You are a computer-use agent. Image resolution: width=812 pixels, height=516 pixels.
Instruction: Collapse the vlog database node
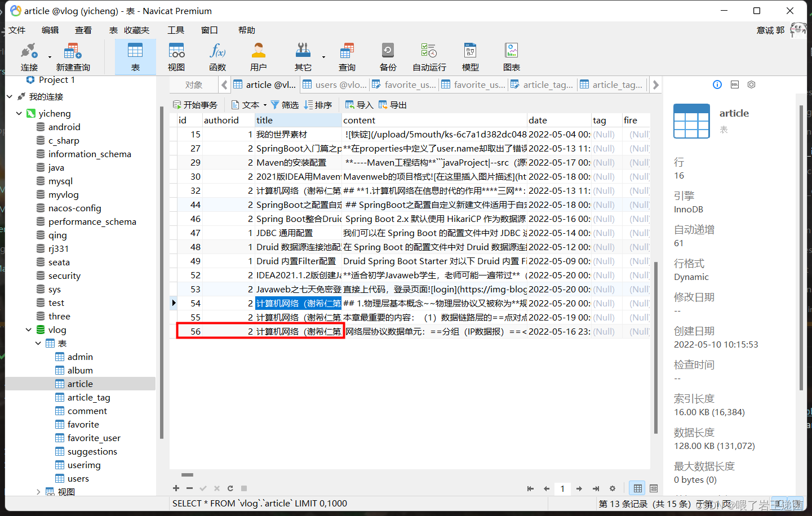coord(28,330)
